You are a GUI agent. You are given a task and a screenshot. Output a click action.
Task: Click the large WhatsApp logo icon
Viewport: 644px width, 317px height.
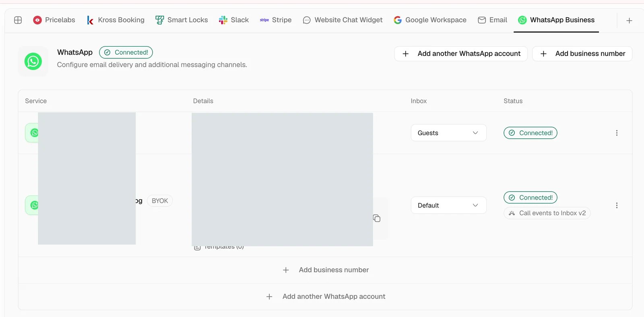point(33,61)
